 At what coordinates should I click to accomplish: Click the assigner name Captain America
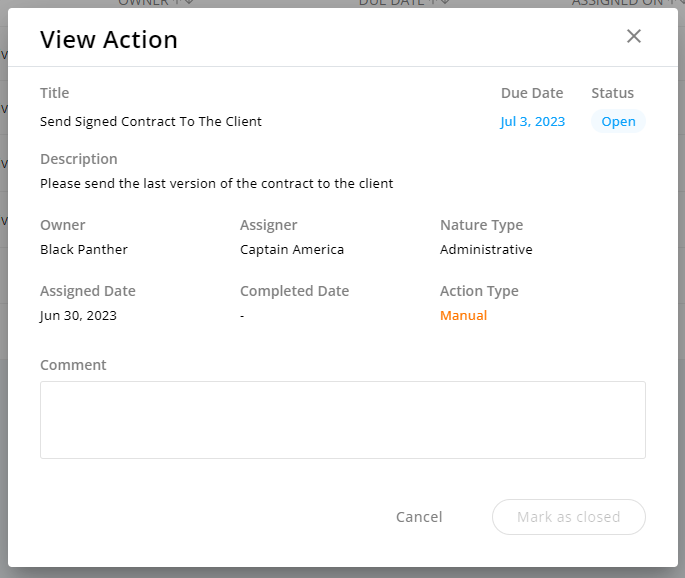[292, 249]
